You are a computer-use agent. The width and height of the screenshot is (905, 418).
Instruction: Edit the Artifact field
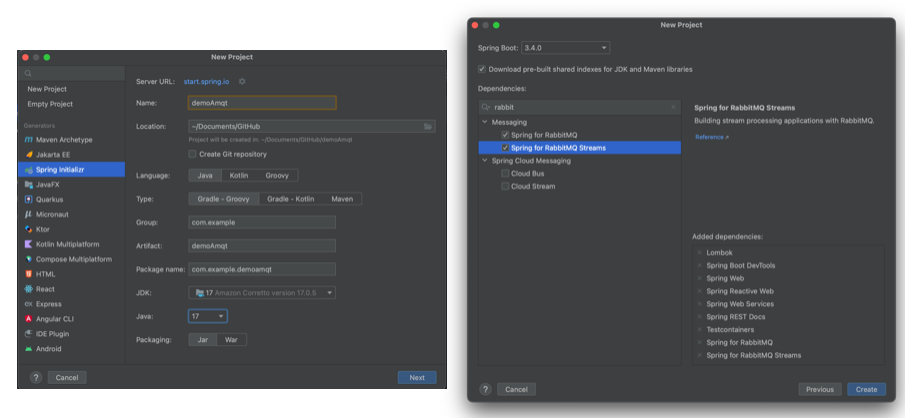click(262, 246)
